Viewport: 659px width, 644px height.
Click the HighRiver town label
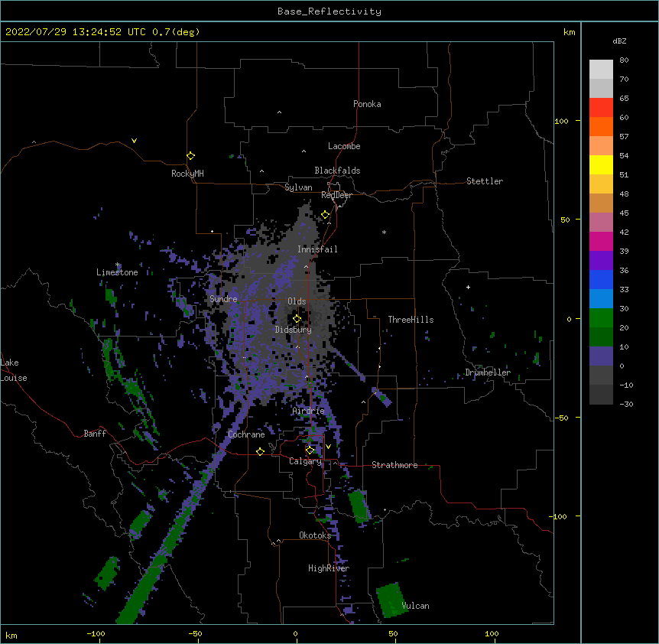(x=329, y=568)
